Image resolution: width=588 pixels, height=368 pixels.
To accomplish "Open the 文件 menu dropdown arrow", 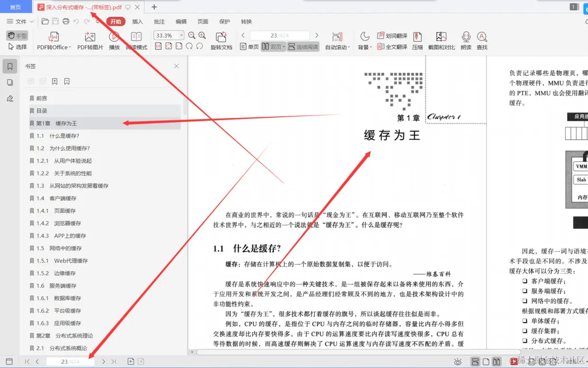I will click(x=32, y=22).
